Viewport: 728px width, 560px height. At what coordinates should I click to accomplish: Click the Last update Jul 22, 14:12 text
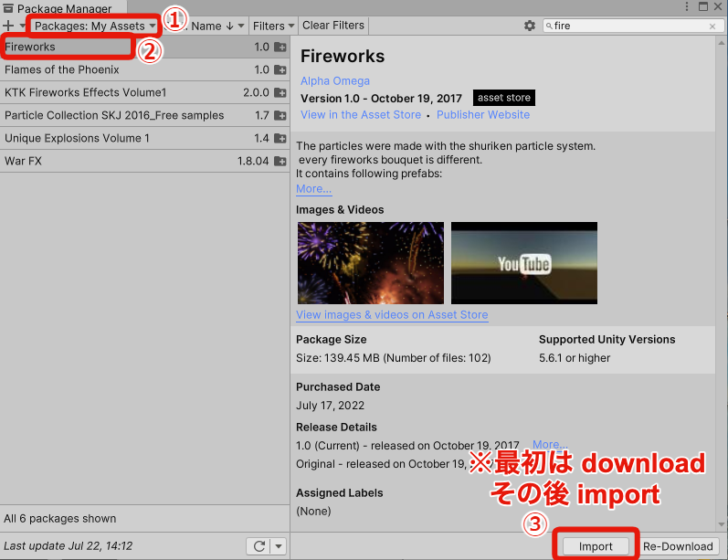pos(68,546)
